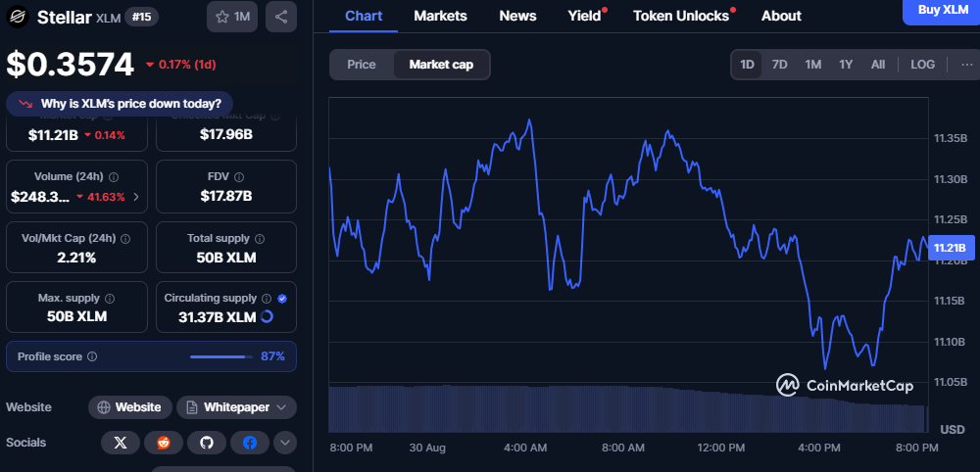
Task: Open the Facebook social link
Action: point(250,443)
